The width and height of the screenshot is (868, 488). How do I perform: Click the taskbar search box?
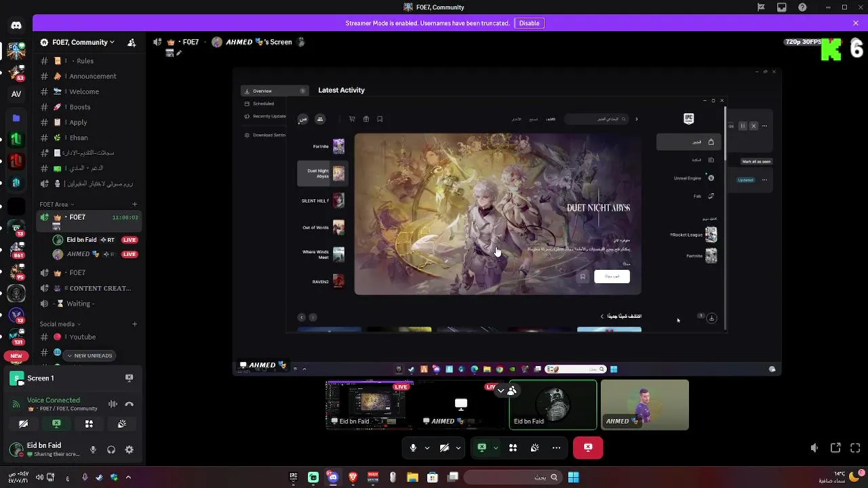pos(513,477)
